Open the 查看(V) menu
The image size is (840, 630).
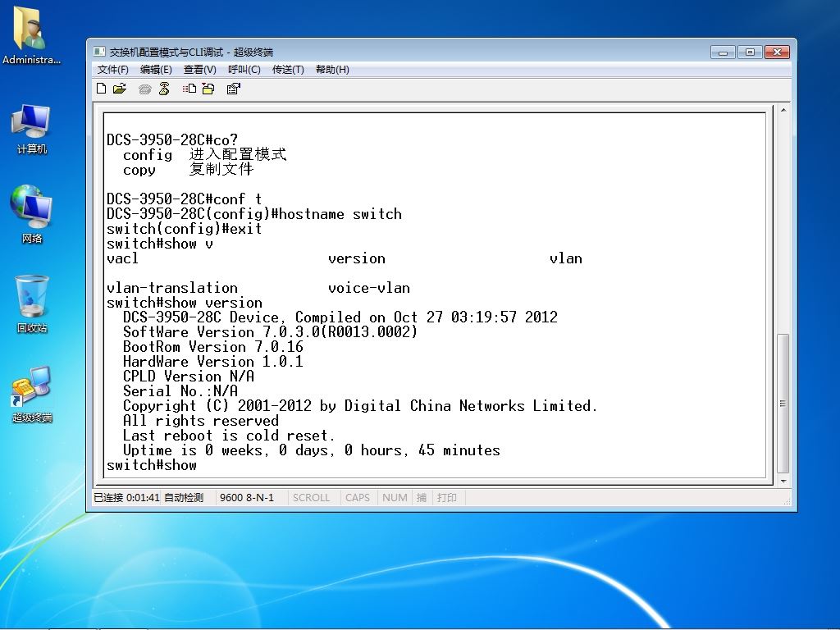click(x=200, y=70)
